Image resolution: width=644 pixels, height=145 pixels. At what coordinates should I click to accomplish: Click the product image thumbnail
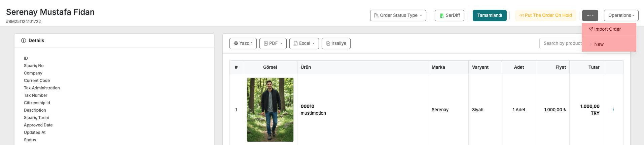coord(270,110)
